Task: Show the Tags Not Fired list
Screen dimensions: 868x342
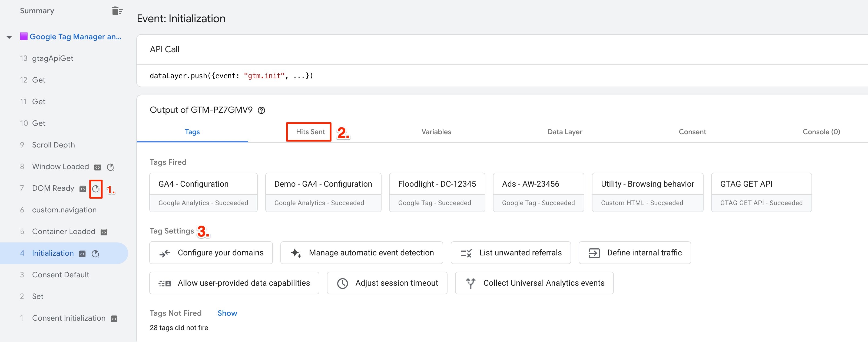Action: 227,313
